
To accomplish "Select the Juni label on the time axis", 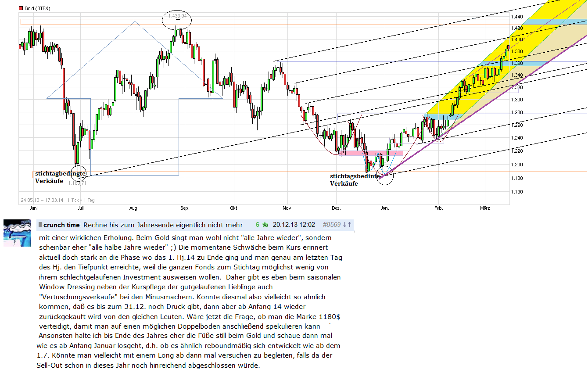I will pos(33,208).
